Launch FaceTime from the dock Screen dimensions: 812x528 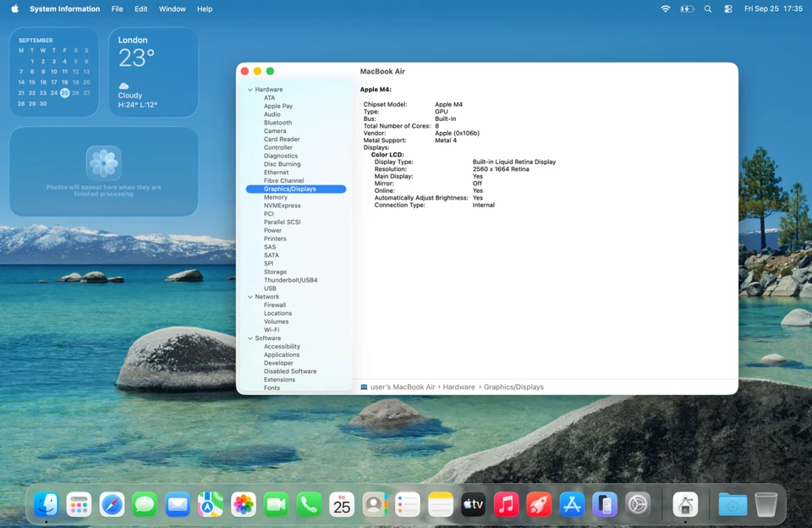tap(276, 504)
